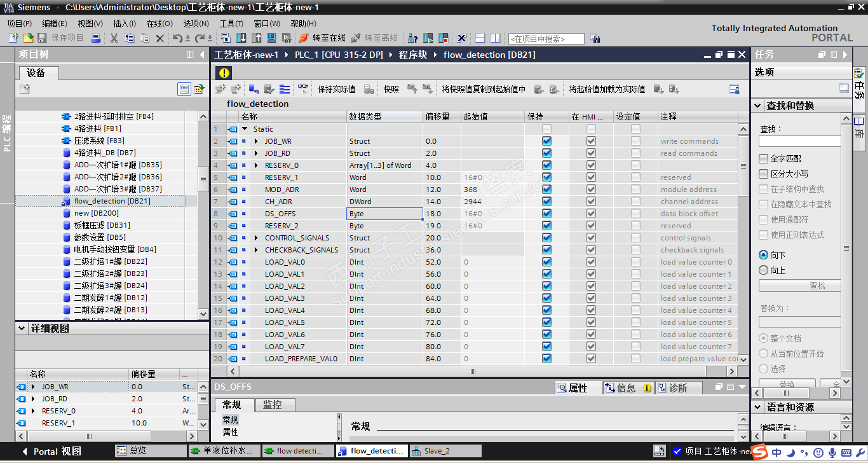Start CPU icon in toolbar
Screen dimensions: 868x463
(x=428, y=38)
